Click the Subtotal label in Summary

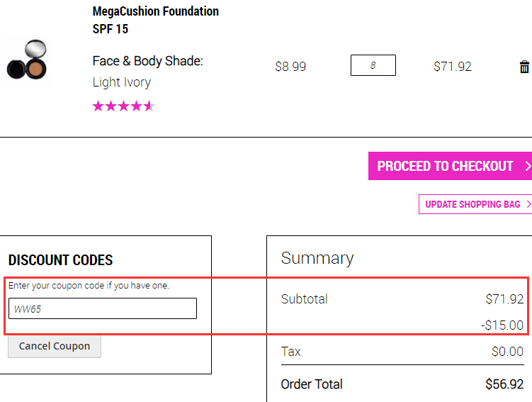coord(305,299)
